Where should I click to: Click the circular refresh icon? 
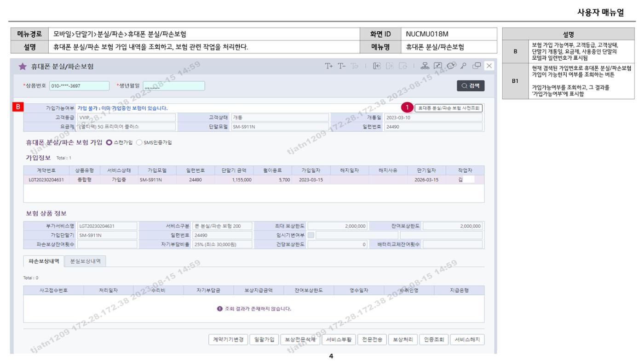point(450,66)
